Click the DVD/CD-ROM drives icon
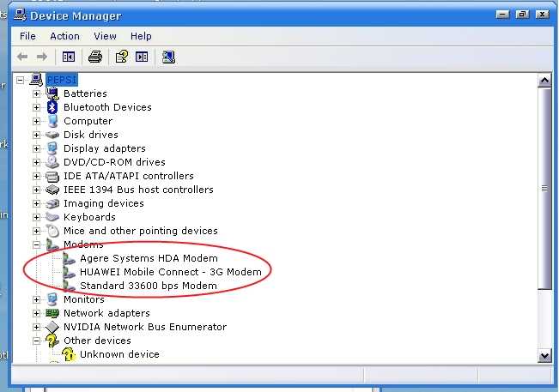 (x=52, y=162)
